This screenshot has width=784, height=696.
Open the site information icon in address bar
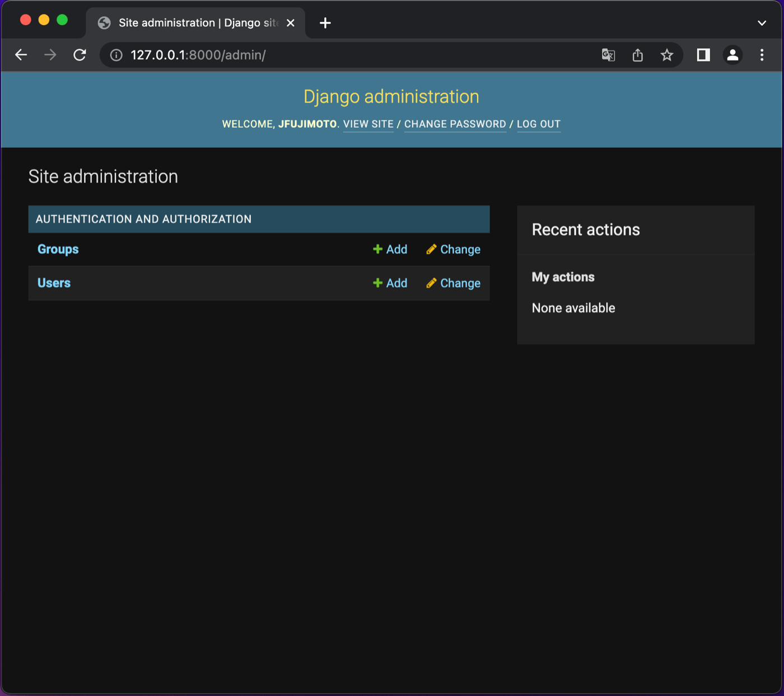(116, 55)
